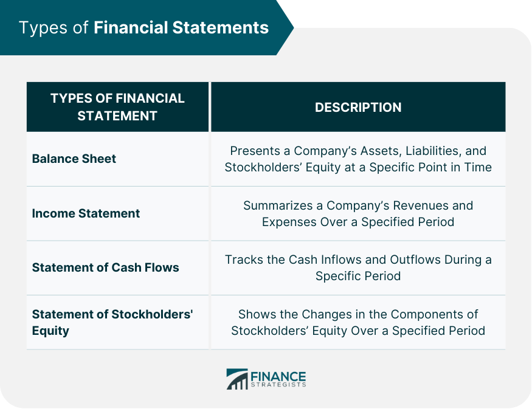
Task: Click the Finance Strategists chart logo icon
Action: click(x=237, y=379)
